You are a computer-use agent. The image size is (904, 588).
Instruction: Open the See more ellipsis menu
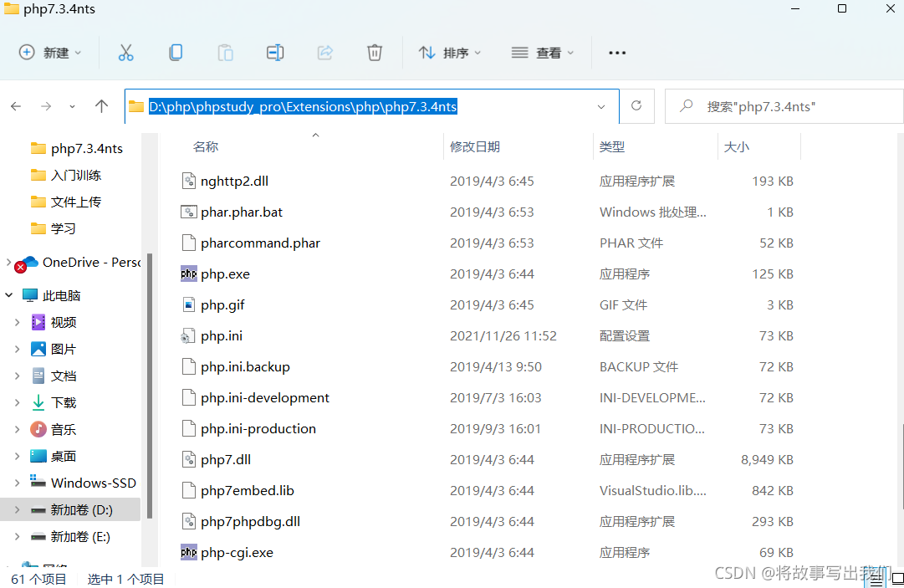pos(617,53)
